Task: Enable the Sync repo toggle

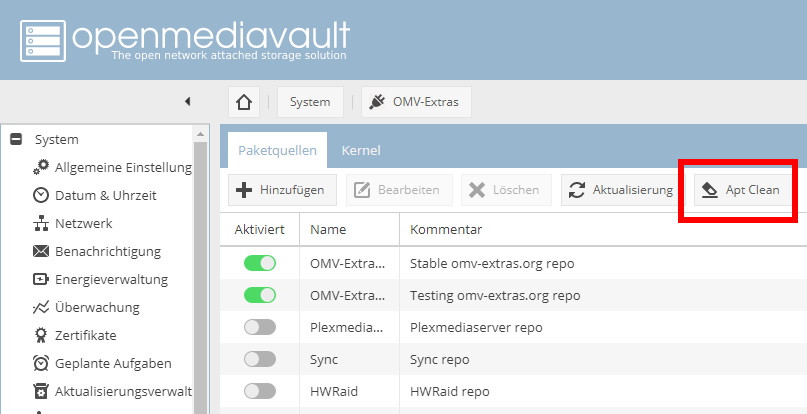Action: click(260, 359)
